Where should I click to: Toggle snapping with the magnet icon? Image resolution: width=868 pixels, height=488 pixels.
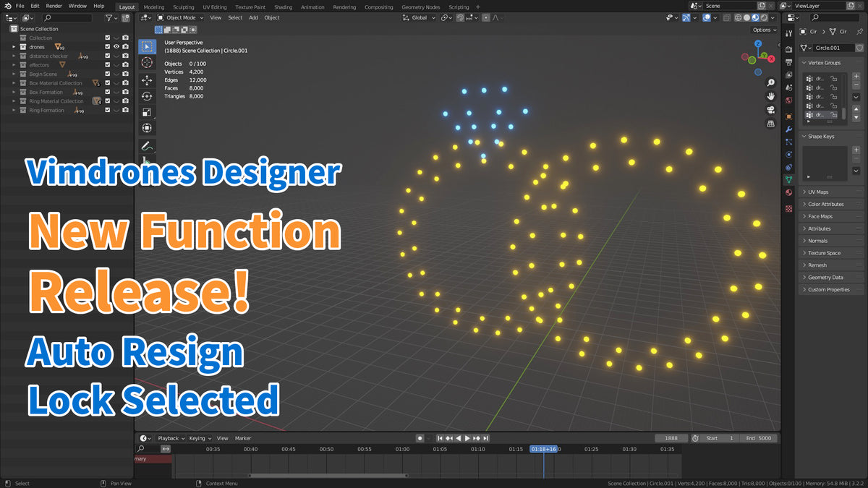tap(443, 17)
